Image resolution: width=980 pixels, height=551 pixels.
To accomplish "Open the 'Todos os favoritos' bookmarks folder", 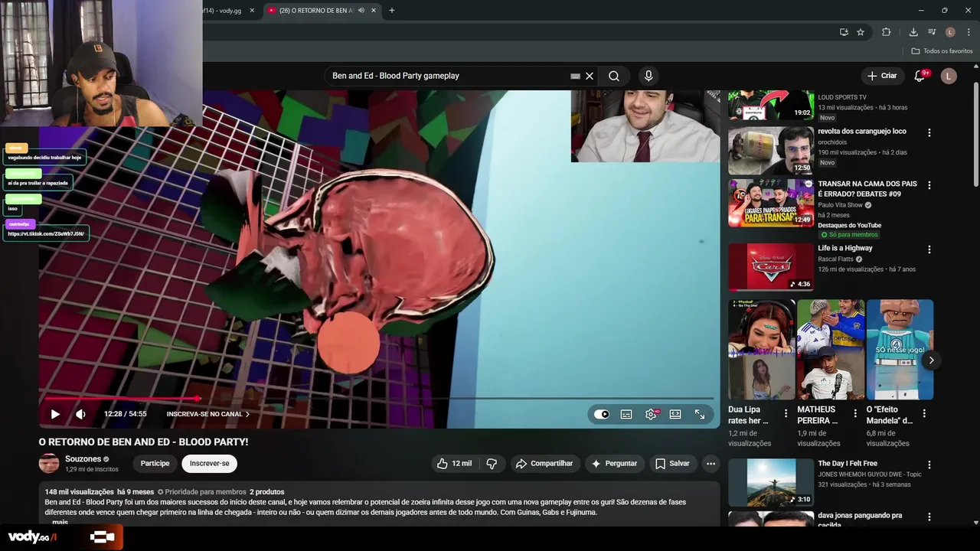I will point(942,51).
